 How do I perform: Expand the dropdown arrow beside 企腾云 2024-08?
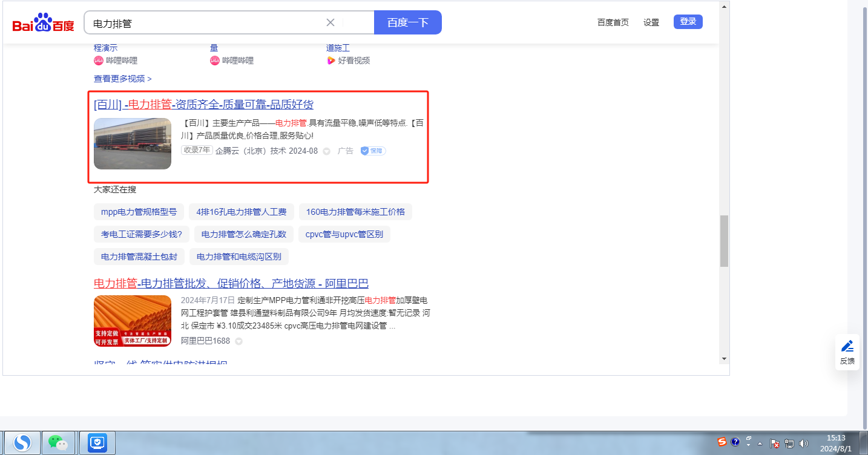pos(326,151)
